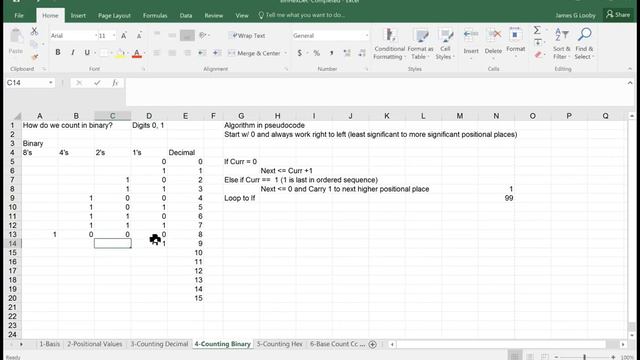Click cell with text 'Algorithm in pseudocode'

[264, 125]
